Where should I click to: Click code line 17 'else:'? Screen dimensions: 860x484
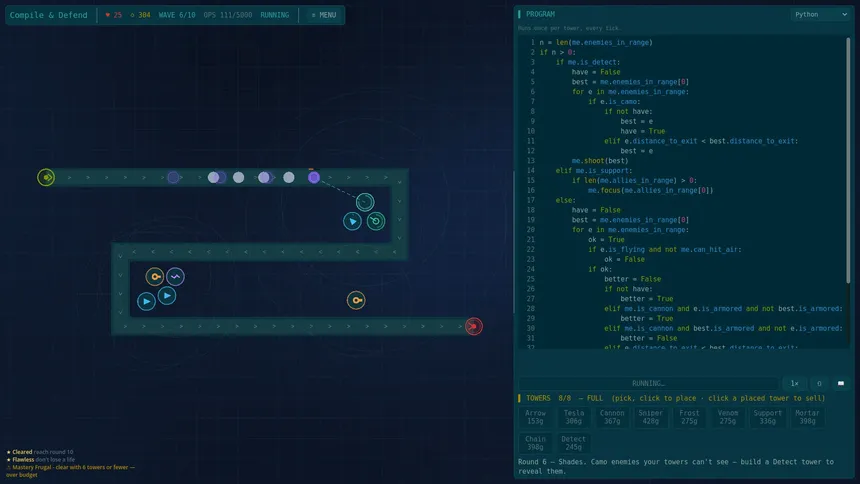tap(565, 200)
